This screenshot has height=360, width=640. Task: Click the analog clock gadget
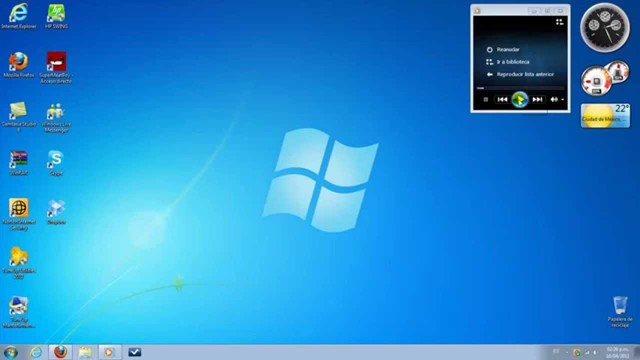605,28
